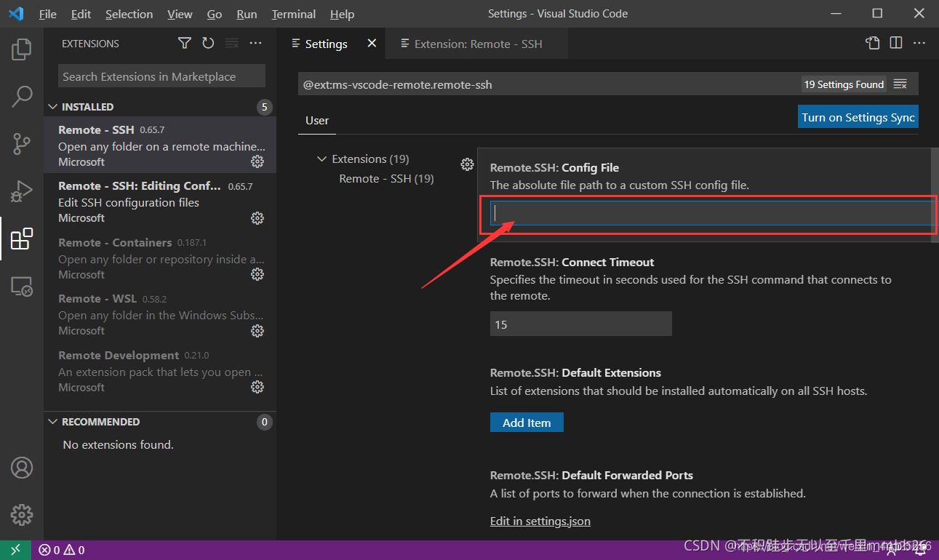Click the Connect Timeout value field
The height and width of the screenshot is (560, 939).
pyautogui.click(x=580, y=324)
